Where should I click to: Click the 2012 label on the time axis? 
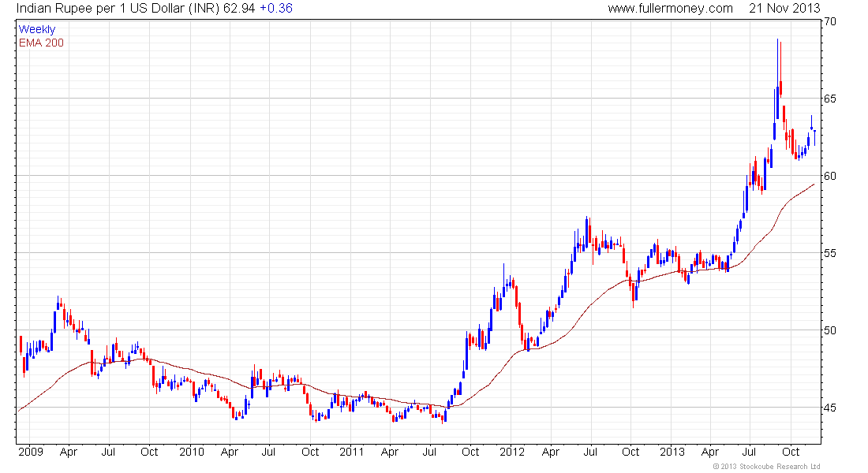tap(512, 452)
